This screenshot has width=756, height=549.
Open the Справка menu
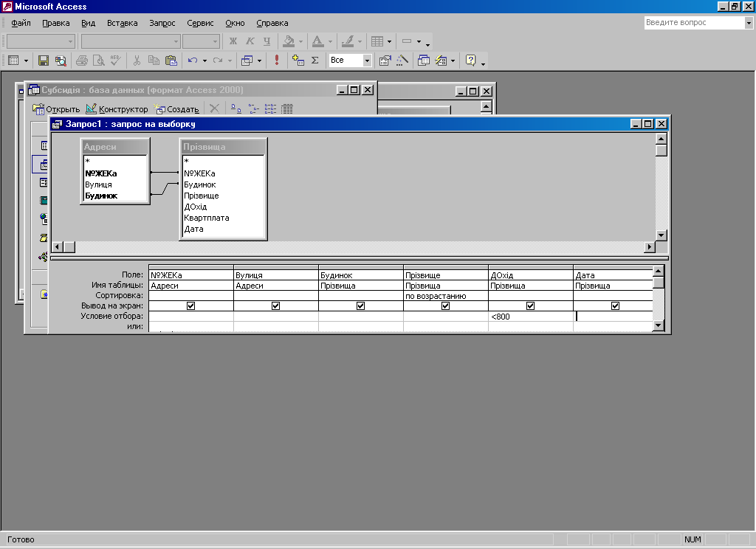(272, 23)
